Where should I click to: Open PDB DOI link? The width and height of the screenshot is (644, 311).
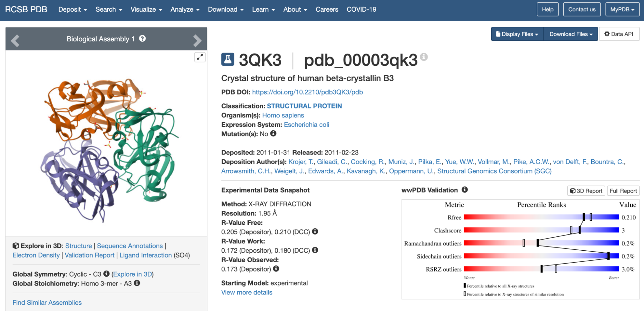pos(307,92)
